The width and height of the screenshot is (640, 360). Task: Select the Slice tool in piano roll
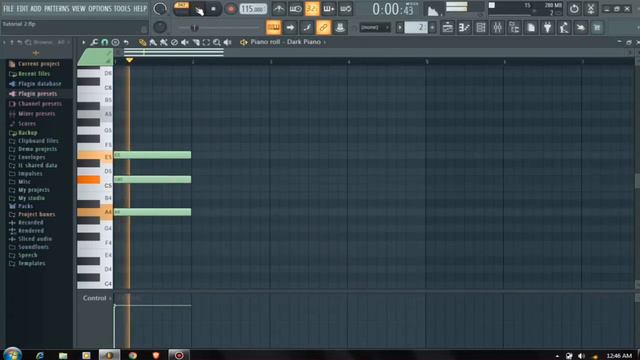pyautogui.click(x=196, y=42)
